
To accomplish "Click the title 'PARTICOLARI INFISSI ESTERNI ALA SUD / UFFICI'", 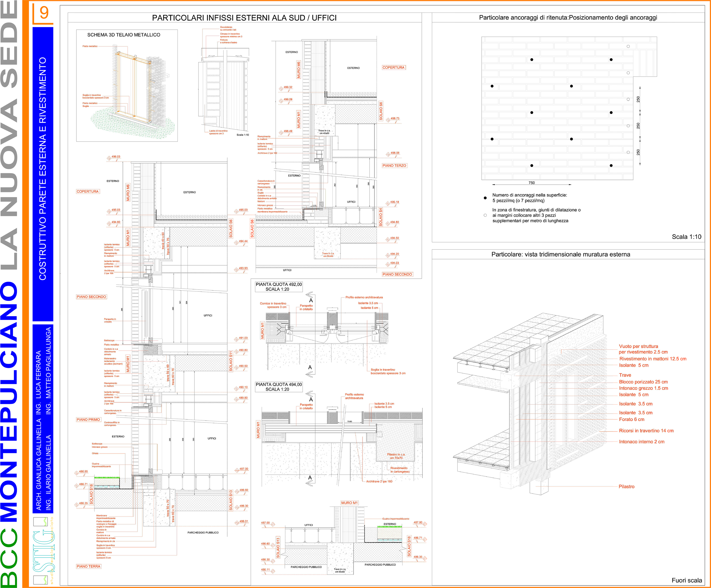I will (244, 18).
